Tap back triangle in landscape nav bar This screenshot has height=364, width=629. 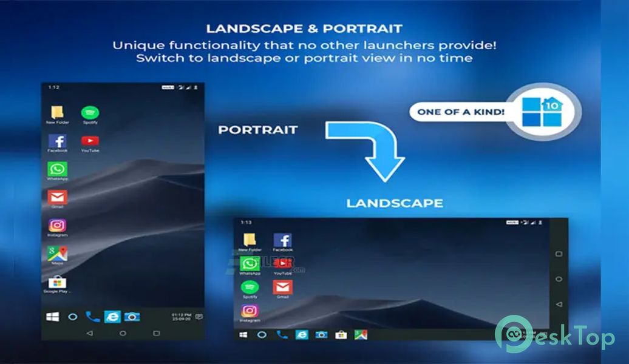tap(559, 305)
